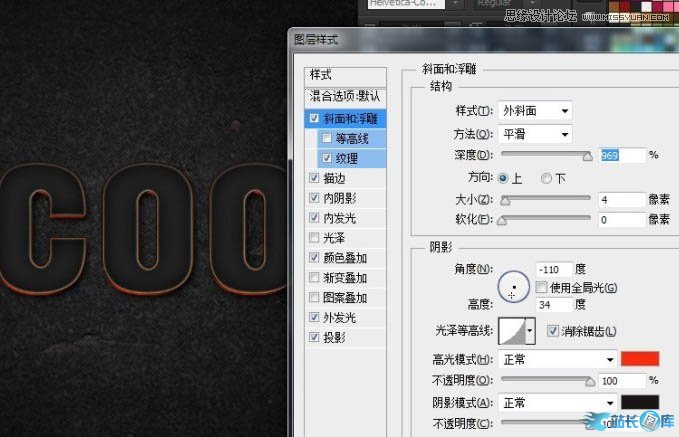Click the gloss contour curve thumbnail
The image size is (679, 437).
point(511,331)
